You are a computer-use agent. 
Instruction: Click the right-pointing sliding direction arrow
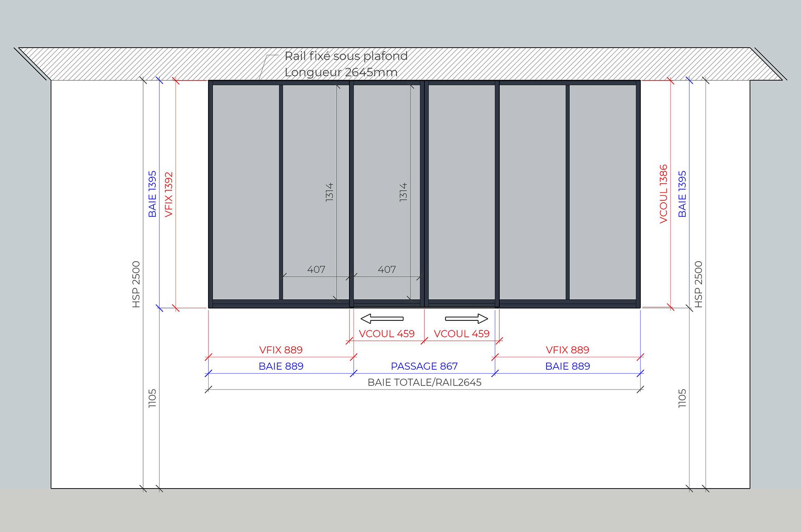tap(466, 319)
